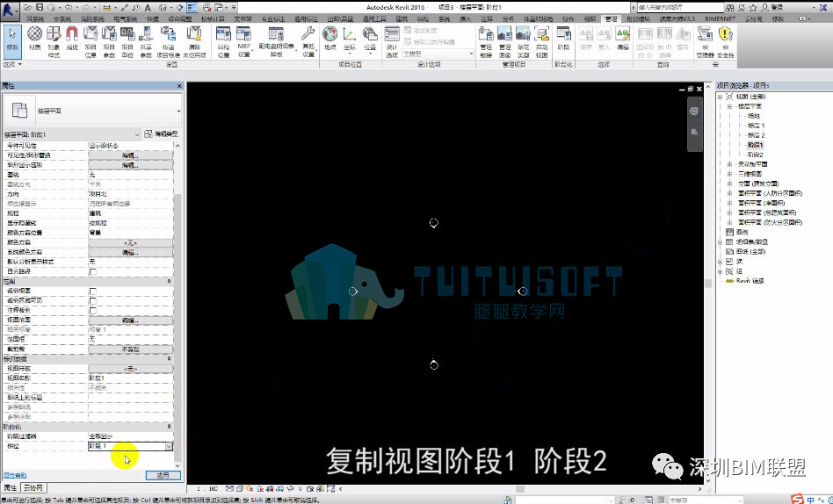Select the 阶段2 view in project browser
Image resolution: width=833 pixels, height=504 pixels.
click(x=755, y=155)
